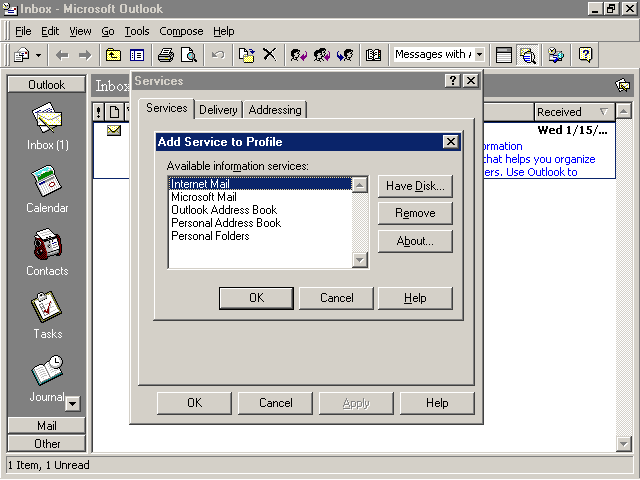Click the New Mail Message toolbar icon
The image size is (640, 480).
pos(22,55)
